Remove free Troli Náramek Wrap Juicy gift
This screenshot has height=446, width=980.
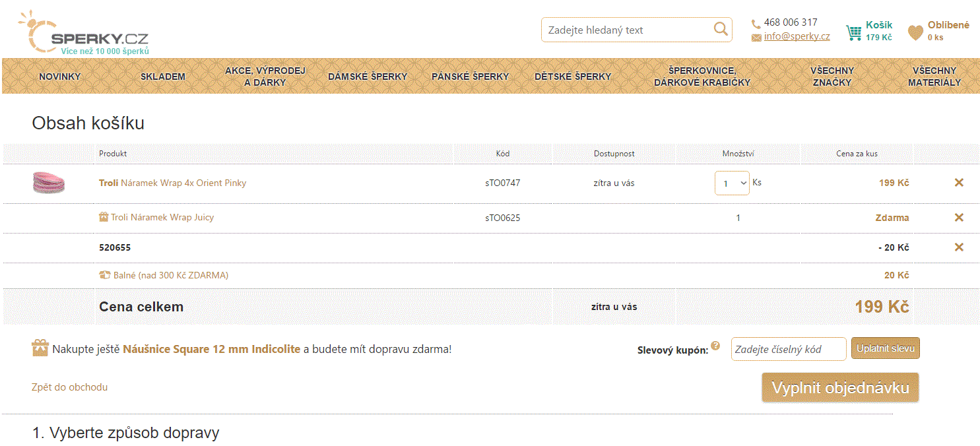click(x=959, y=218)
